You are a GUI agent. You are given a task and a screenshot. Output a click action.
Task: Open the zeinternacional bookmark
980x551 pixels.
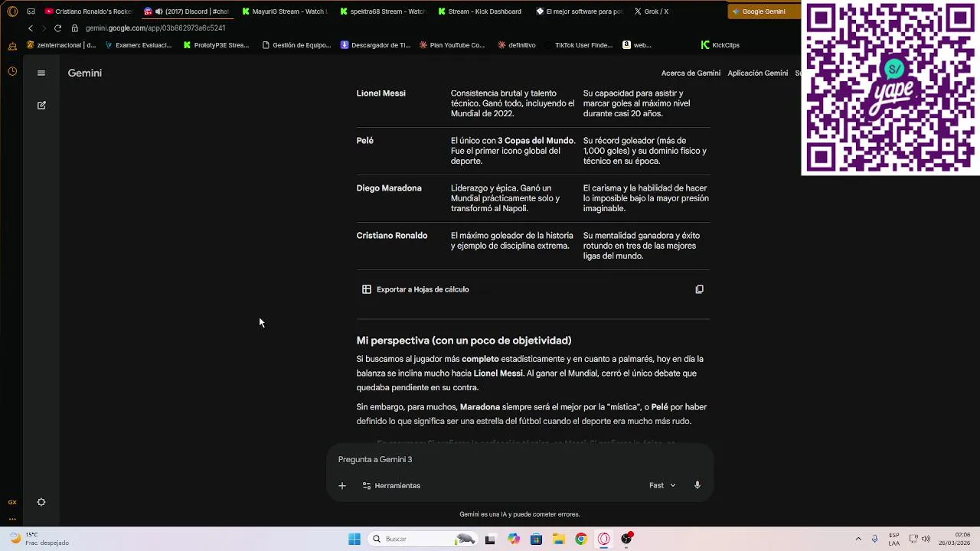(x=61, y=45)
